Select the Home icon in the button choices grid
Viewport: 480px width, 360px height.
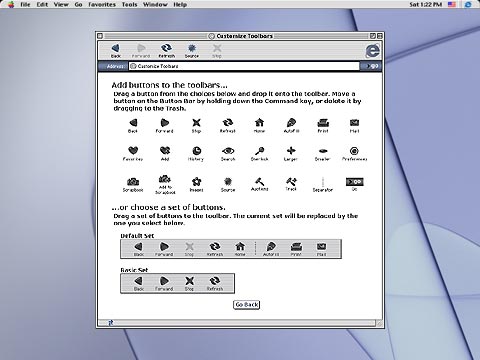[259, 126]
